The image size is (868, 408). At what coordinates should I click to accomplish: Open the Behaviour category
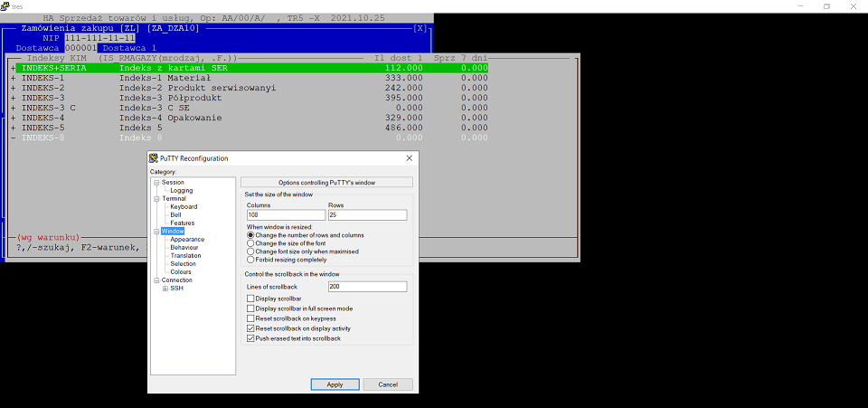pos(184,248)
